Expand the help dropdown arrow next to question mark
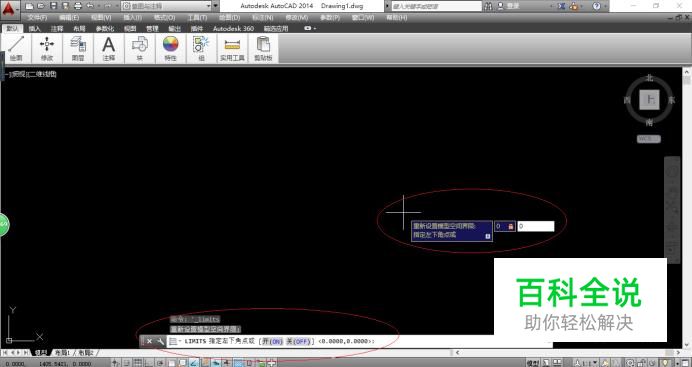The height and width of the screenshot is (367, 692). (605, 6)
